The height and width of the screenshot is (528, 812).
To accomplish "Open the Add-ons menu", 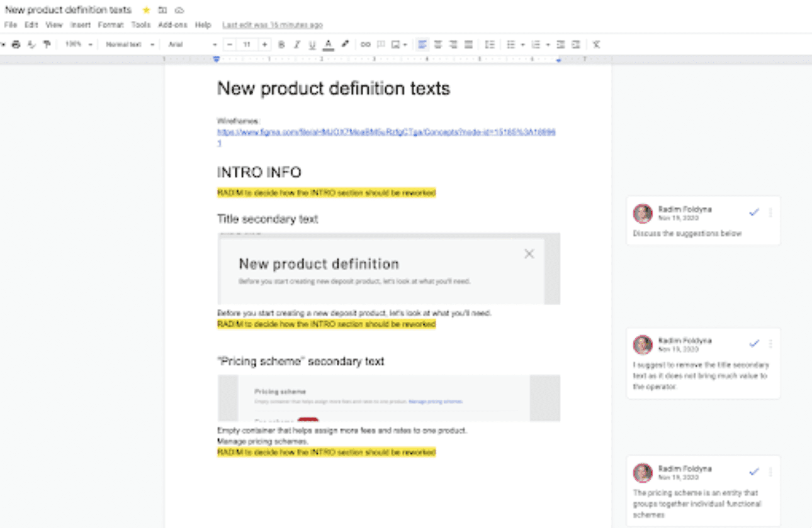I will [173, 25].
